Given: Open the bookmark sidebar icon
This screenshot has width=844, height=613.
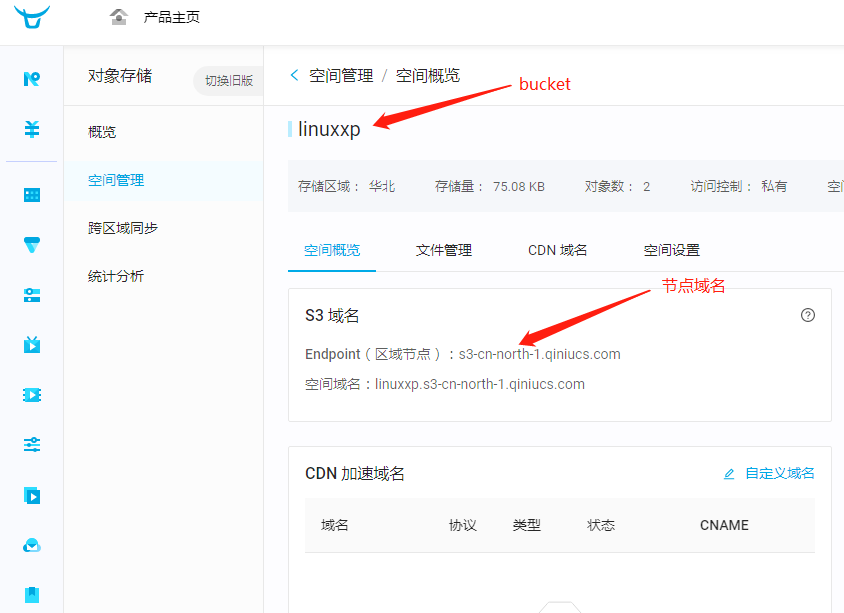Looking at the screenshot, I should [32, 595].
